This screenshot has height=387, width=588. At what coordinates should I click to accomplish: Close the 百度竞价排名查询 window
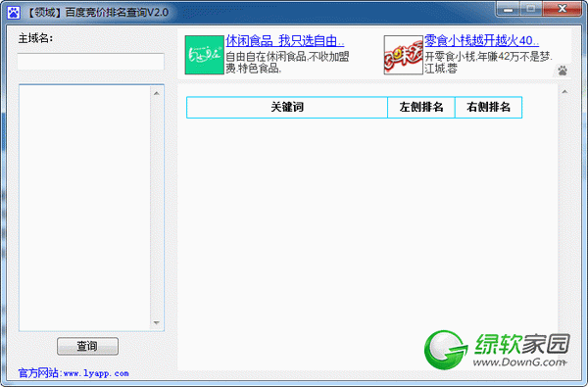tap(563, 9)
